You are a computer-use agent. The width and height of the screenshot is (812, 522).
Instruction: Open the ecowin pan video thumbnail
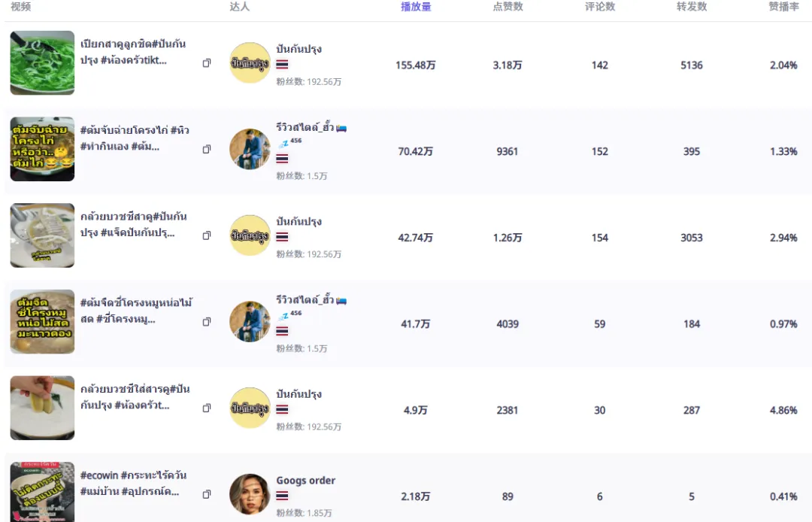[42, 492]
